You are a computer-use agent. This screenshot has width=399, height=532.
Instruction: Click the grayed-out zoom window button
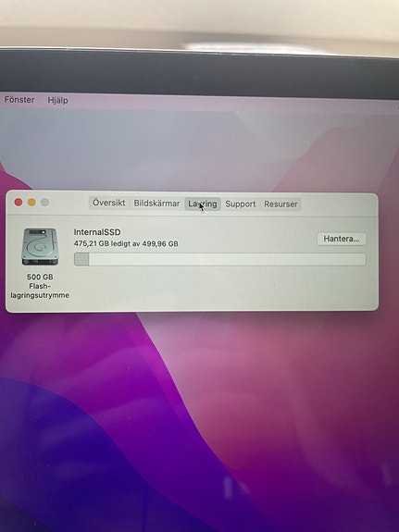(44, 203)
